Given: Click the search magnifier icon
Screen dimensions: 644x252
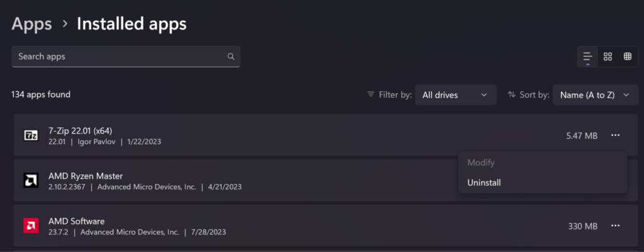Looking at the screenshot, I should point(231,57).
